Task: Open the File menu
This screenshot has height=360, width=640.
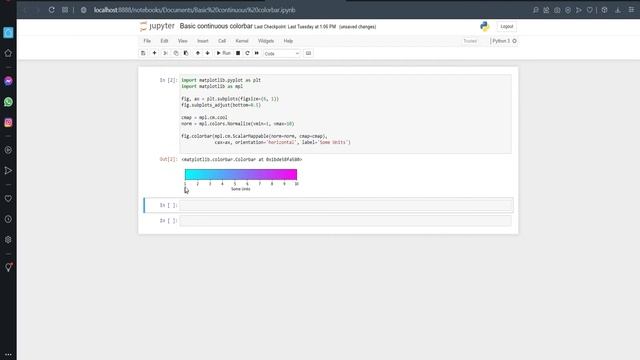Action: [147, 41]
